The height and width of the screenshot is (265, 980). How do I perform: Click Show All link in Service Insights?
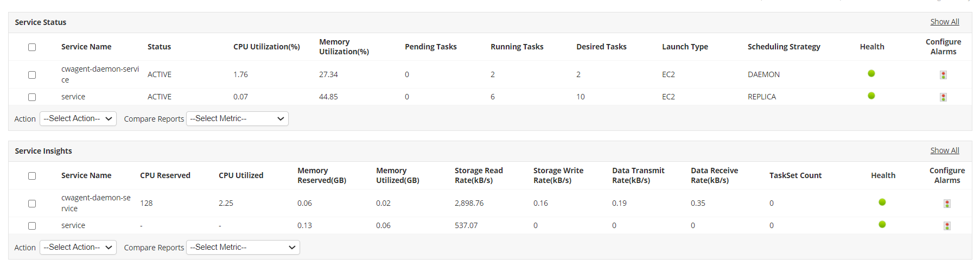tap(944, 150)
